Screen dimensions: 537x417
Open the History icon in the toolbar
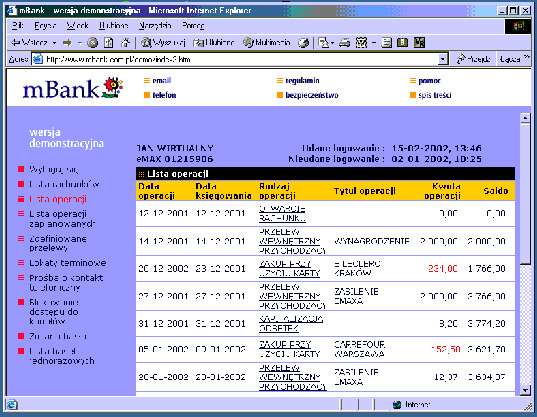303,43
